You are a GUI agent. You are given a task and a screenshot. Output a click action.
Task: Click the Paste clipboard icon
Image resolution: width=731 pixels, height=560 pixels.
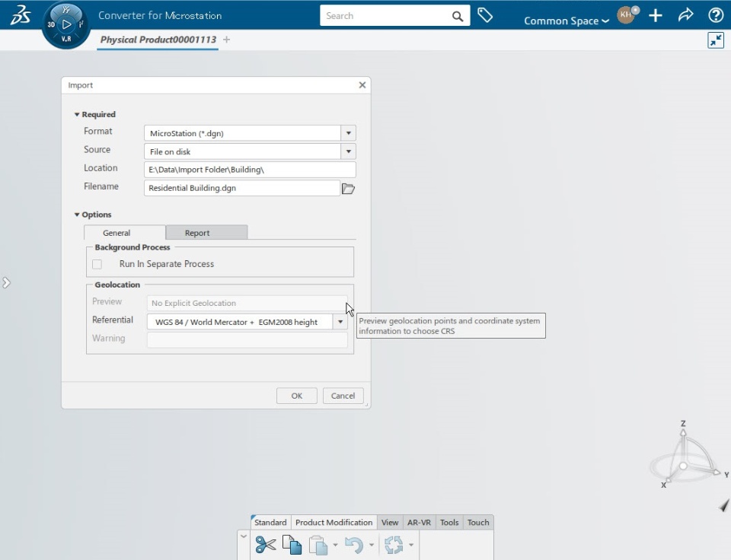coord(318,545)
